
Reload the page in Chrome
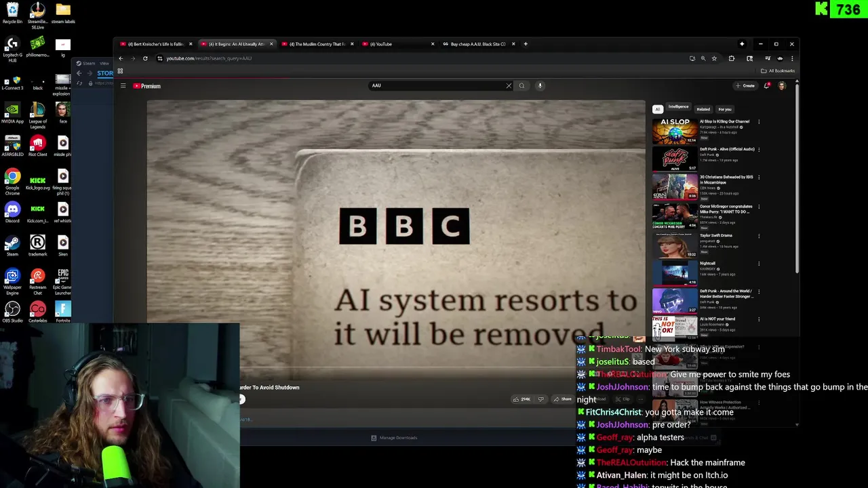[145, 58]
